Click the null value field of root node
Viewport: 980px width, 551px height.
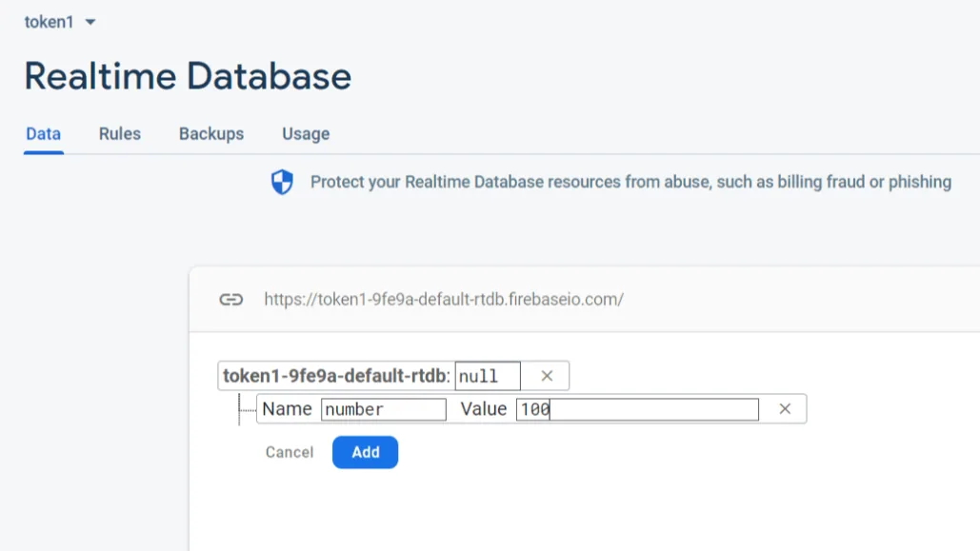point(488,376)
